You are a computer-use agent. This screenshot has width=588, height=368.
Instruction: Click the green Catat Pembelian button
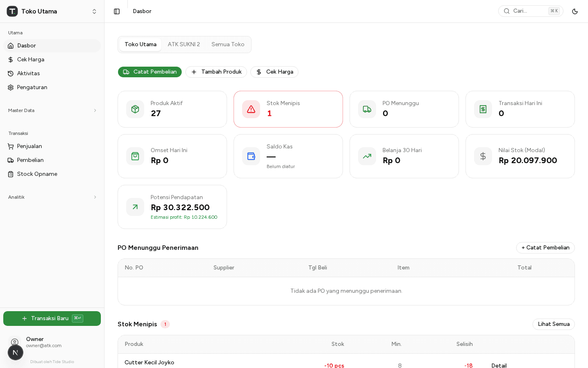point(150,72)
